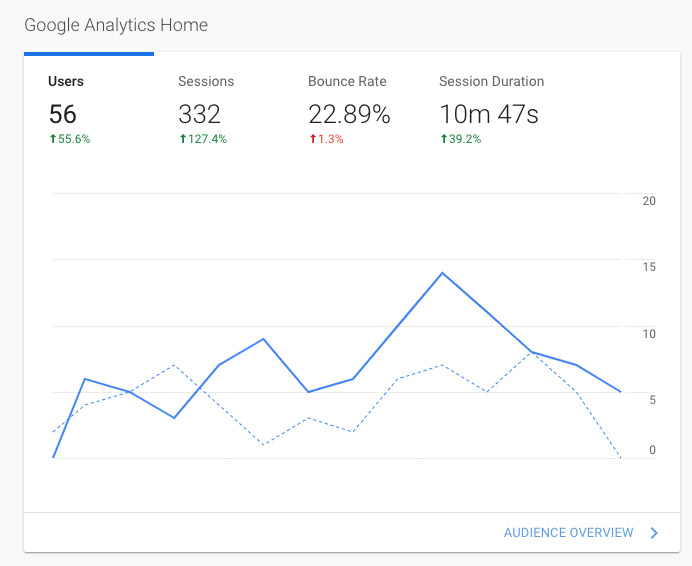Click the green up arrow beside 39.2%
Image resolution: width=692 pixels, height=566 pixels.
pyautogui.click(x=444, y=139)
